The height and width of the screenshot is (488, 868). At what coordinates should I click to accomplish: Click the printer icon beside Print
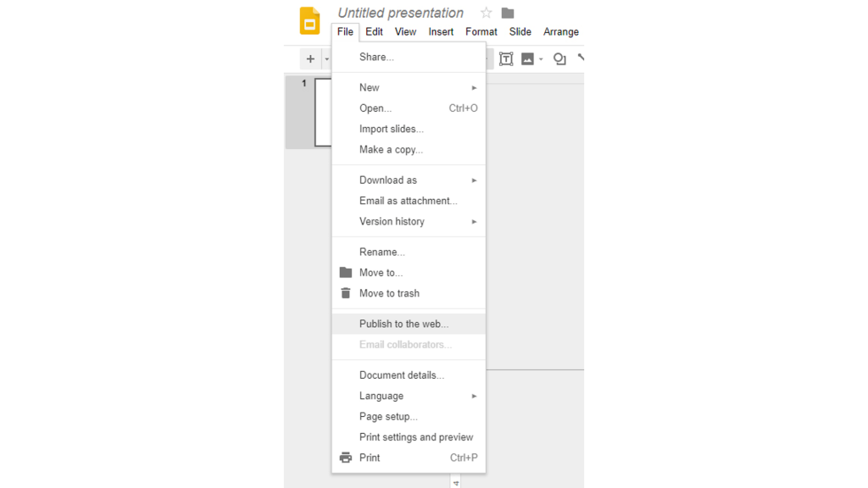pyautogui.click(x=346, y=457)
